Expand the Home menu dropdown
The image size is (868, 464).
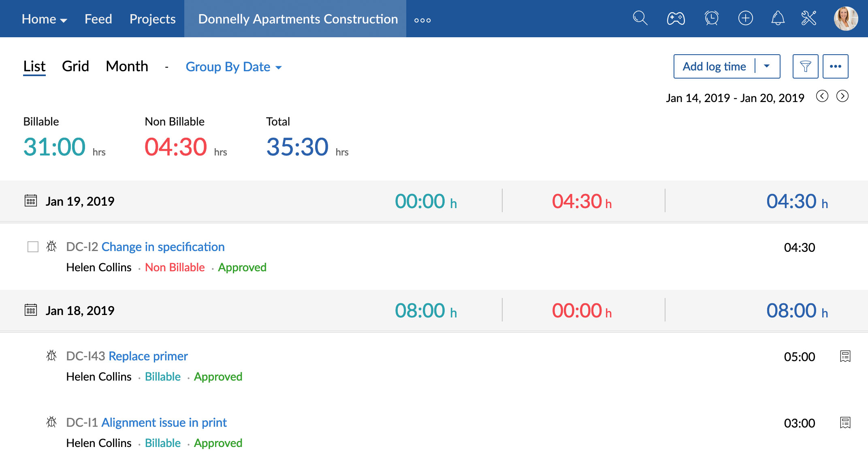(44, 19)
